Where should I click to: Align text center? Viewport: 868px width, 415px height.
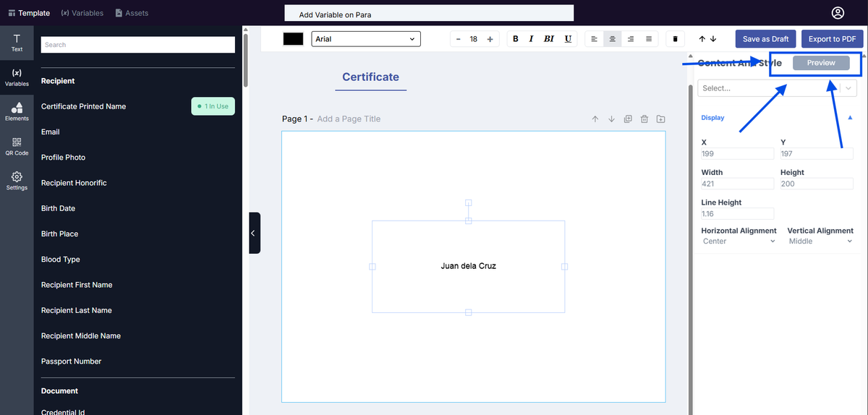tap(612, 39)
